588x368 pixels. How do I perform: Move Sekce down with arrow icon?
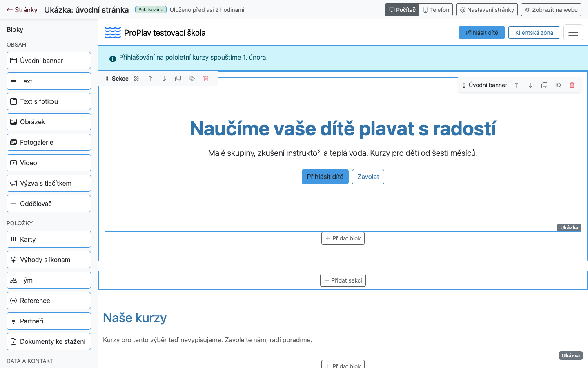tap(164, 79)
